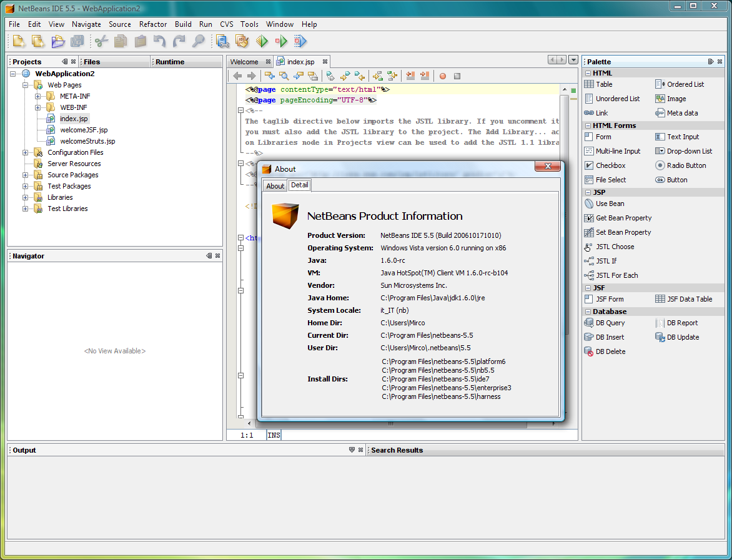Open the Refactor menu

(x=152, y=24)
